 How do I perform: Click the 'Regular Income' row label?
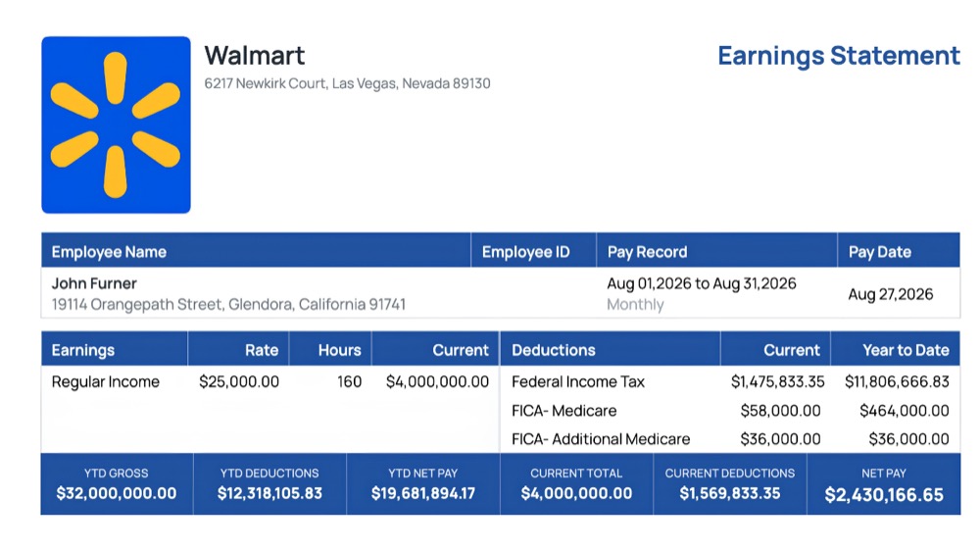pyautogui.click(x=105, y=381)
